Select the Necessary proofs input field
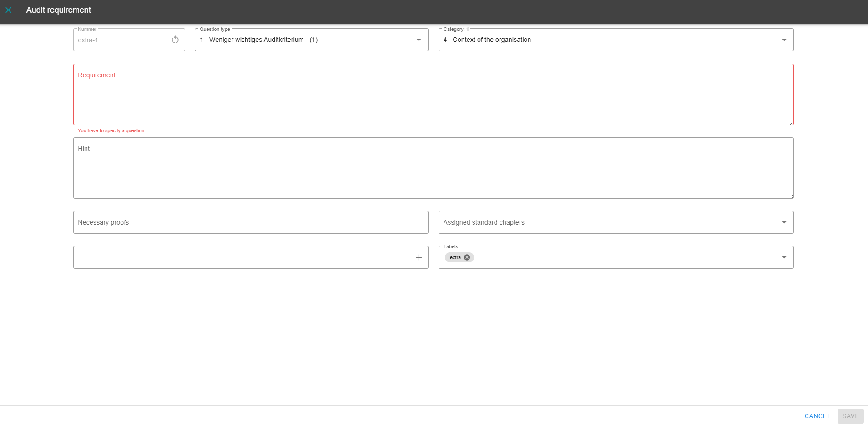Image resolution: width=868 pixels, height=426 pixels. click(x=250, y=222)
